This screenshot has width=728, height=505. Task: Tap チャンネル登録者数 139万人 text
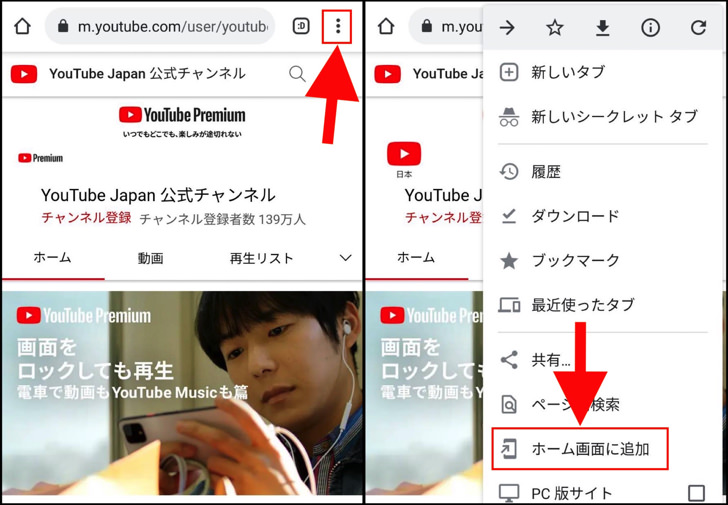222,219
